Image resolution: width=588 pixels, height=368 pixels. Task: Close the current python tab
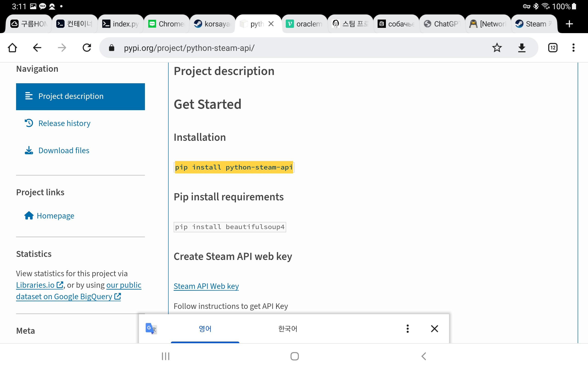(x=271, y=24)
